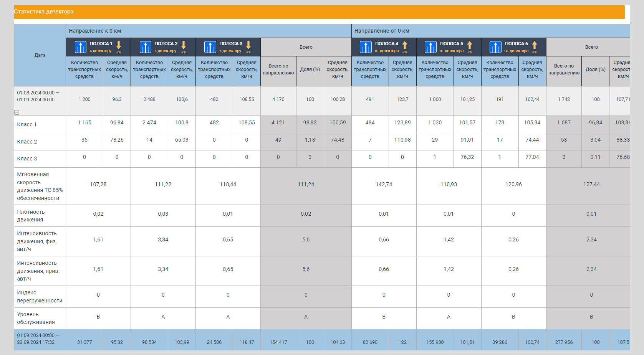Click the 'Полоса 4 от детектора' header text
Screen dimensions: 644x355
point(386,47)
